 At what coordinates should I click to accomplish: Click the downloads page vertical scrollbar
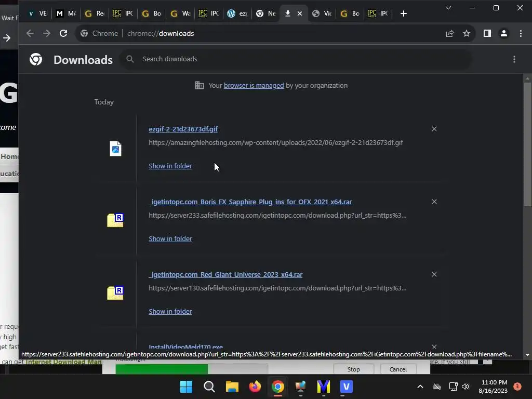527,144
